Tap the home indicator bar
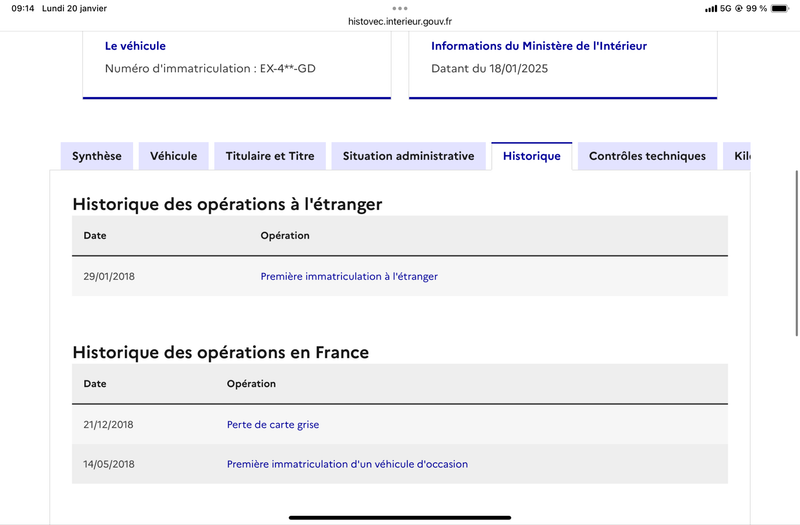Screen dimensions: 800x525 (x=400, y=517)
